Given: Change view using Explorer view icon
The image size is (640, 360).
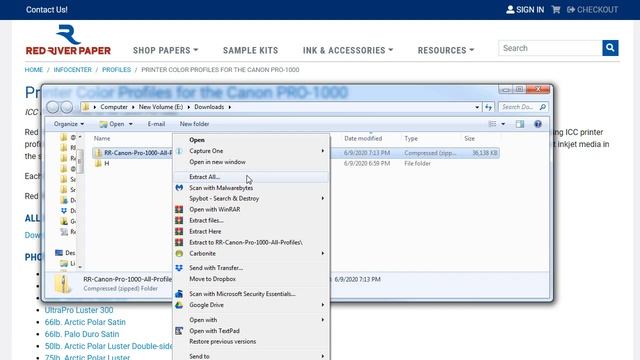Looking at the screenshot, I should coord(493,124).
